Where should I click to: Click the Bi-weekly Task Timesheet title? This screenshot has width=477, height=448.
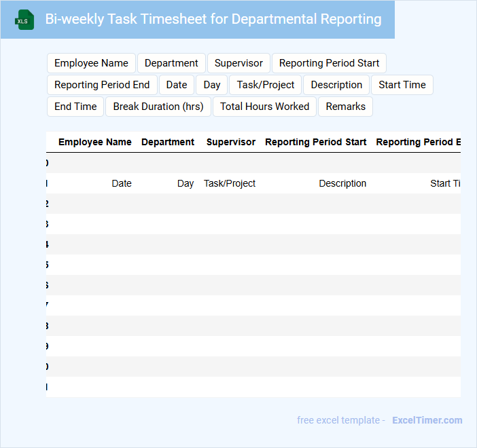coord(213,19)
